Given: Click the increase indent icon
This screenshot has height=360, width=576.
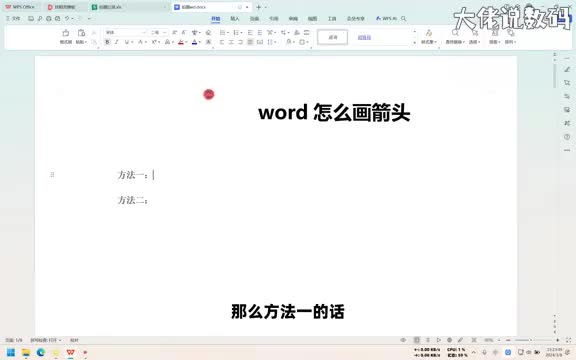Looking at the screenshot, I should pyautogui.click(x=259, y=33).
